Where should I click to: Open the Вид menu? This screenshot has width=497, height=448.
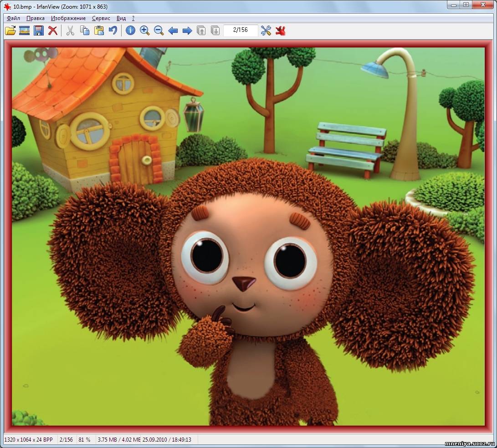point(121,18)
